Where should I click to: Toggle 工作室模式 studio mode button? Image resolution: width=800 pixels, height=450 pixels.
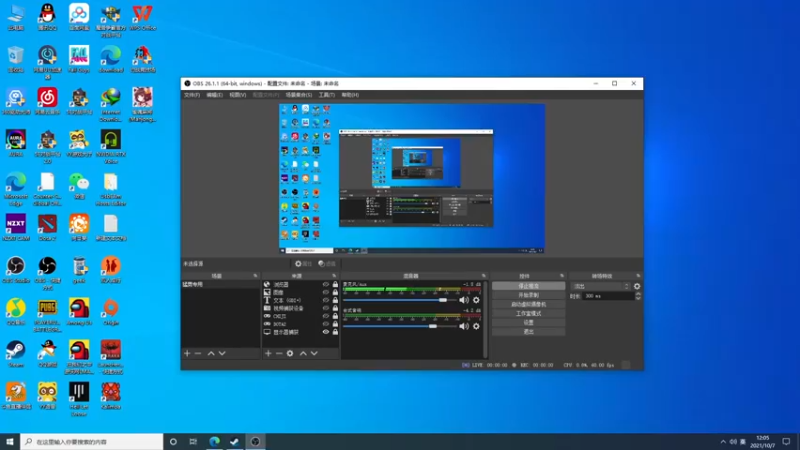coord(528,314)
